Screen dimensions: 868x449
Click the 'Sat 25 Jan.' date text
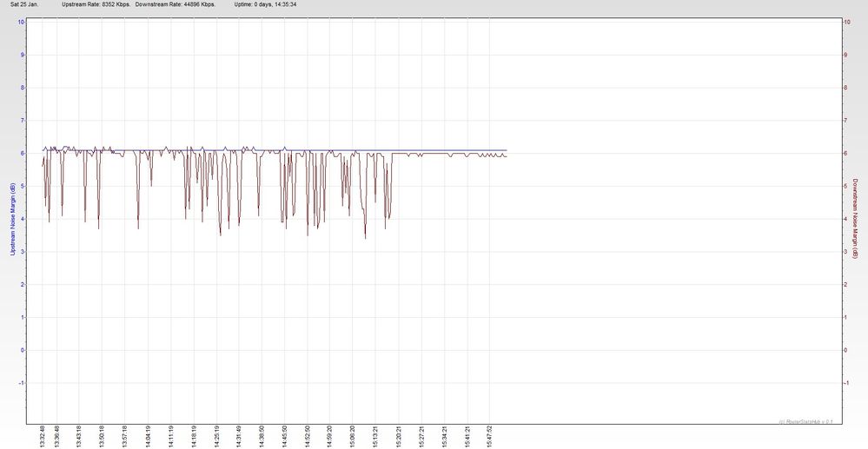click(x=24, y=3)
